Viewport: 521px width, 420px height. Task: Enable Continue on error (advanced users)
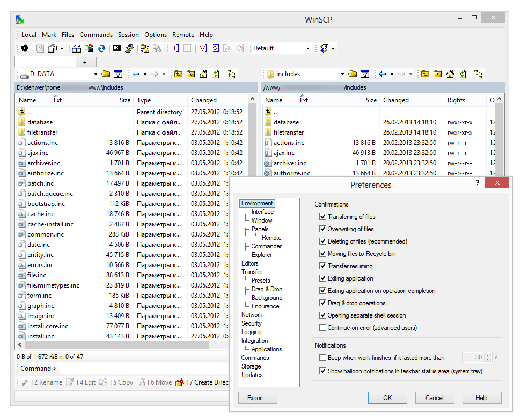(x=322, y=328)
